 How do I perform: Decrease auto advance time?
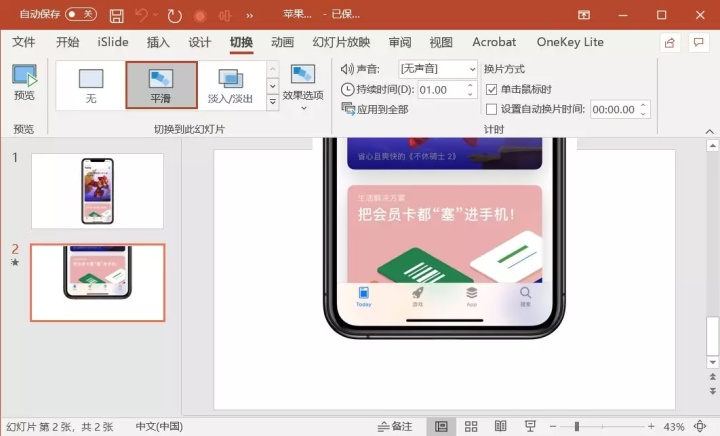pyautogui.click(x=643, y=114)
